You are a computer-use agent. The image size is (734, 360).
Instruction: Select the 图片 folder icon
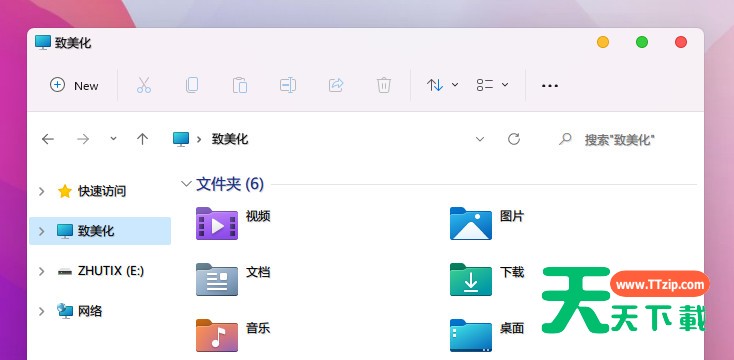[x=471, y=223]
